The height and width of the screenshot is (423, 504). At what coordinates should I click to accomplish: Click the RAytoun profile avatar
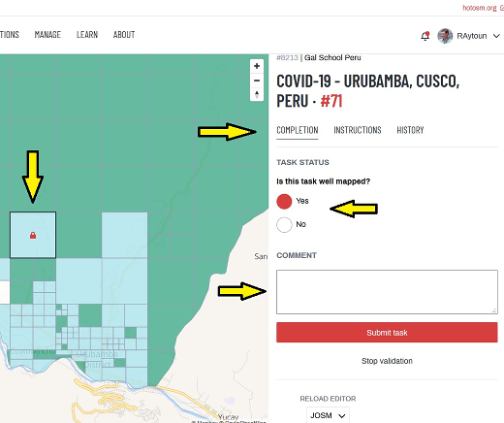(445, 36)
